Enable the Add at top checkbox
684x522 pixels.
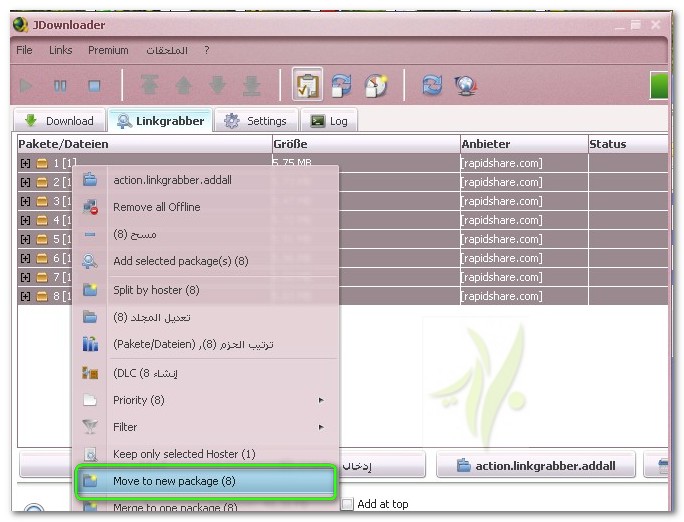coord(347,504)
